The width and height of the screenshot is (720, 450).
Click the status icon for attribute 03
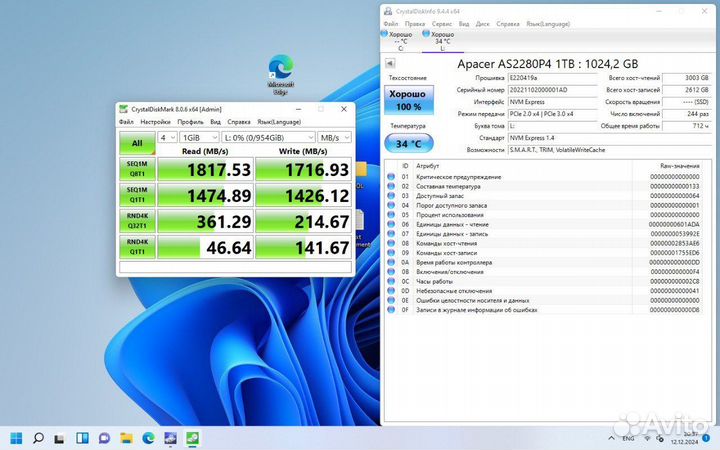pyautogui.click(x=391, y=196)
